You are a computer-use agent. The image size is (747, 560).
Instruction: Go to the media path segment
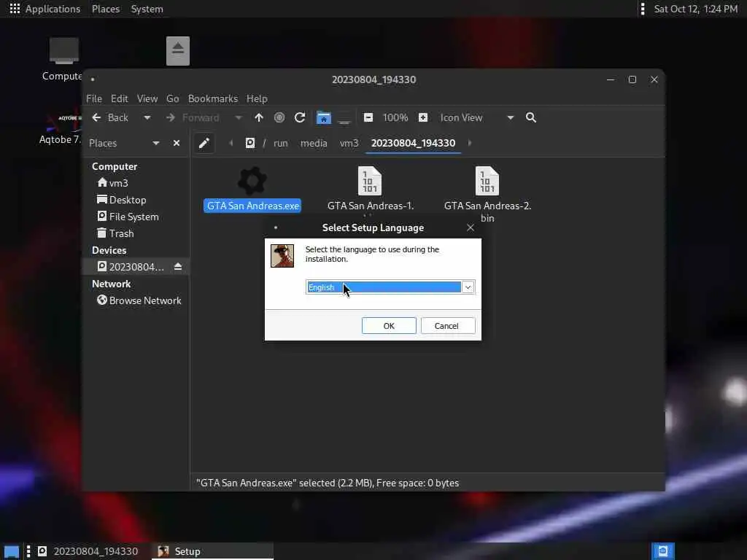314,144
